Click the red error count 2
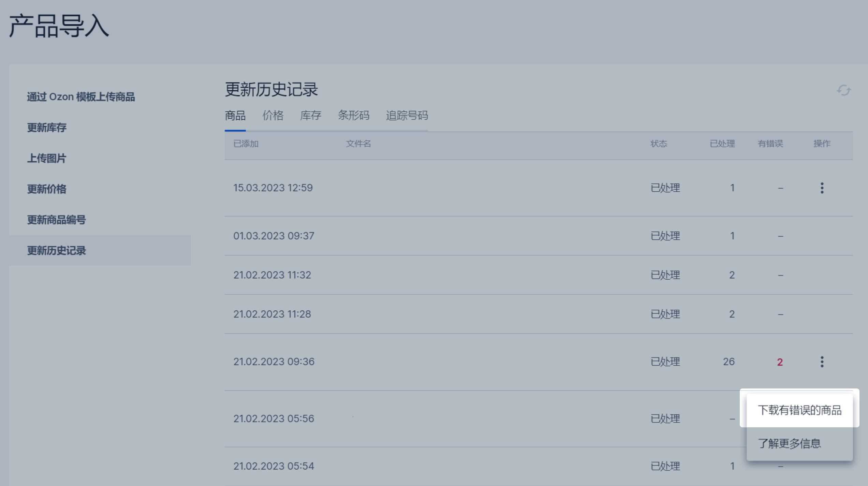Viewport: 868px width, 486px height. pyautogui.click(x=780, y=362)
